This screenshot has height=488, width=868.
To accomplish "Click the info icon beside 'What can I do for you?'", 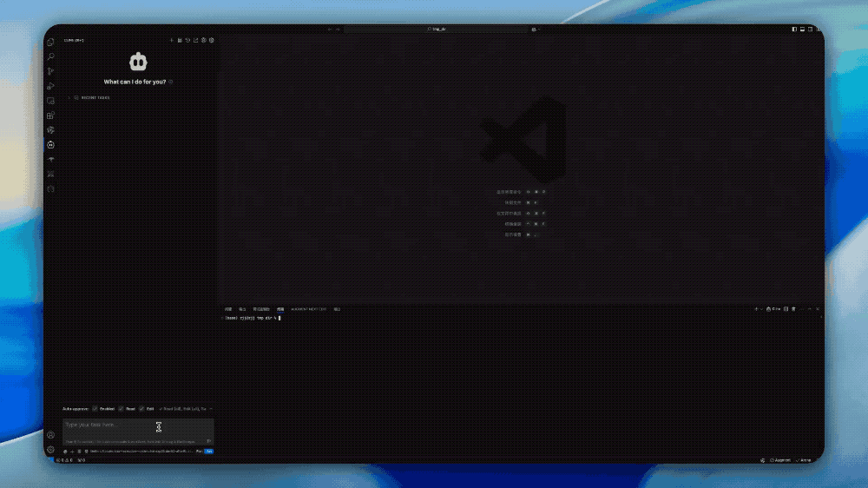I will pos(170,82).
